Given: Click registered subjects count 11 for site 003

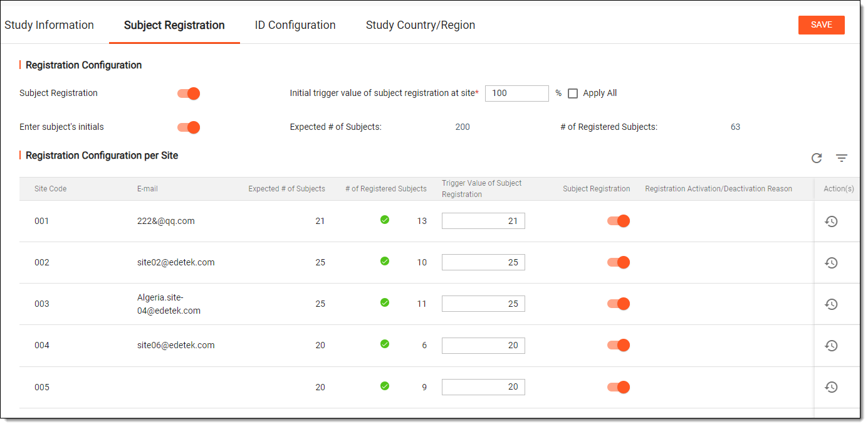Looking at the screenshot, I should coord(422,304).
